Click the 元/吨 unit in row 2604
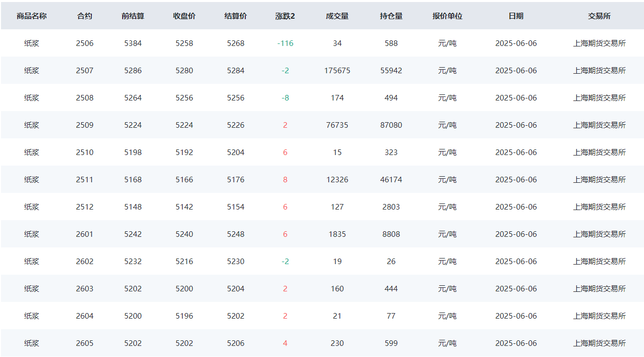This screenshot has width=644, height=357. click(x=447, y=316)
